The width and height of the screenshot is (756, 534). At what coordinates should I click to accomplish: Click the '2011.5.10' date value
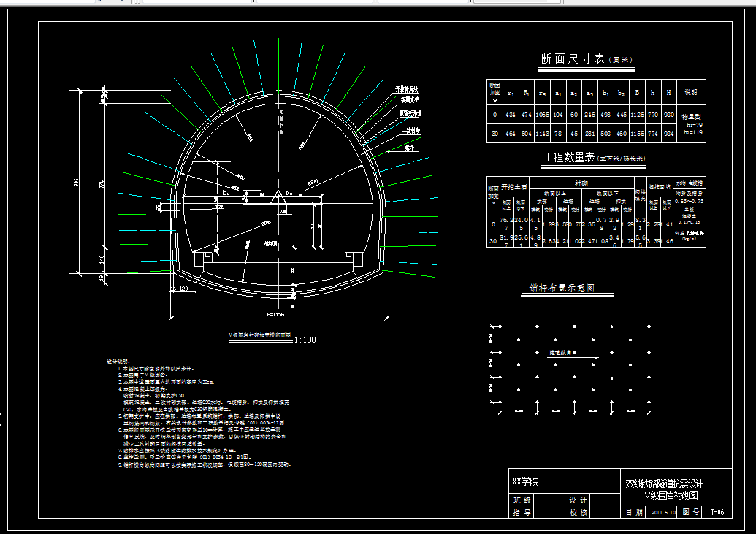pos(663,512)
